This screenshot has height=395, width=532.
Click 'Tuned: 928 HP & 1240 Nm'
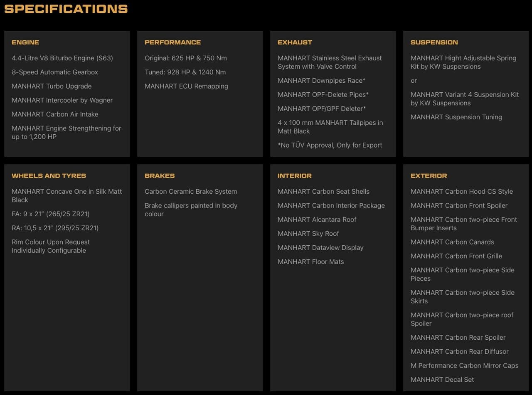(185, 72)
